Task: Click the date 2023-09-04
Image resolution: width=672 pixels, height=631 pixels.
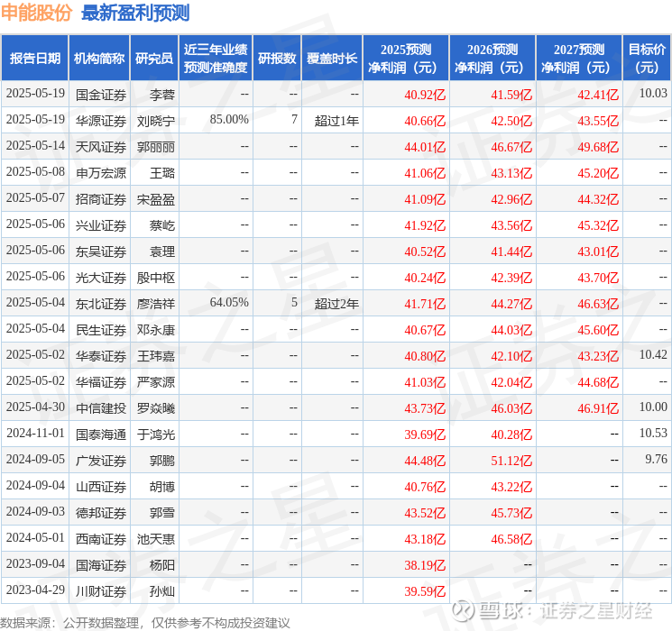Action: tap(35, 563)
